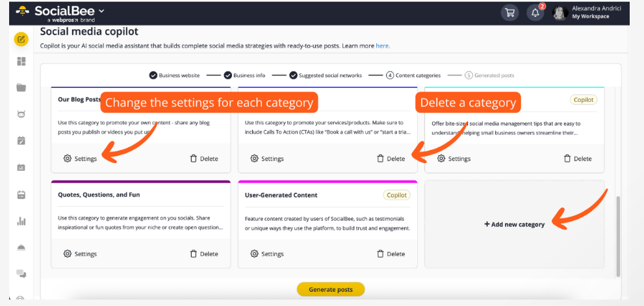Screen dimensions: 644x306
Task: Delete the Our Blog Posts category
Action: (204, 159)
